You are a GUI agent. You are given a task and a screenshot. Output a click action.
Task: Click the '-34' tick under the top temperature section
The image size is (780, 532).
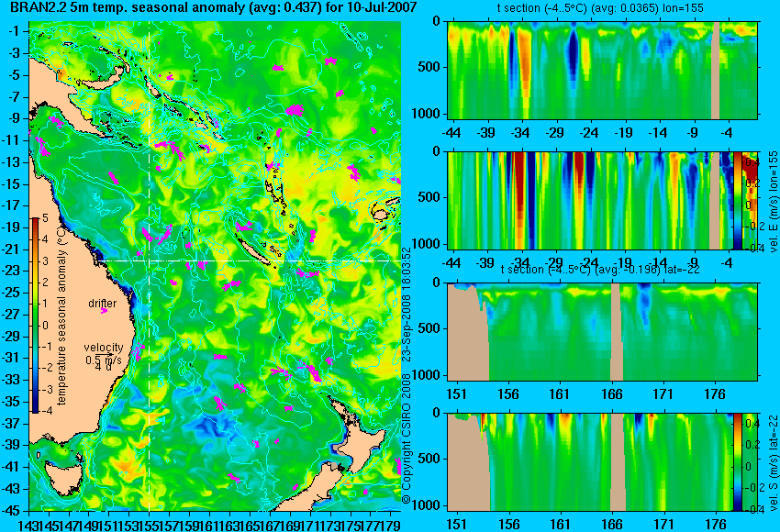(520, 133)
